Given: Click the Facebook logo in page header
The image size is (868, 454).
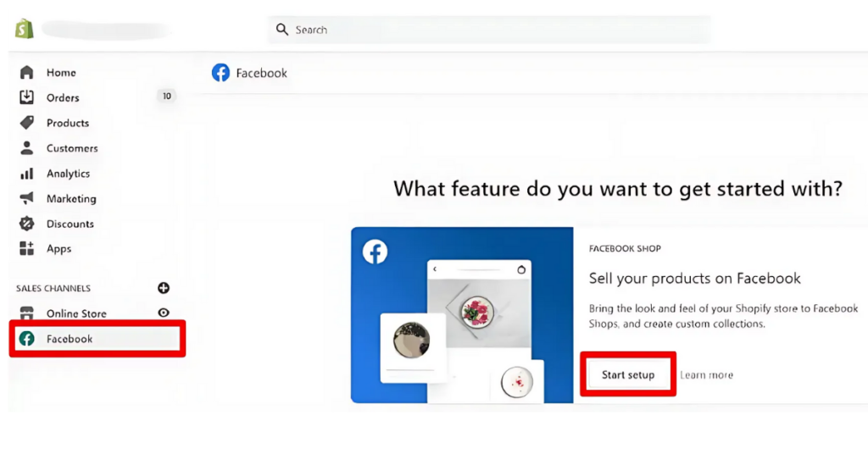Looking at the screenshot, I should (221, 73).
